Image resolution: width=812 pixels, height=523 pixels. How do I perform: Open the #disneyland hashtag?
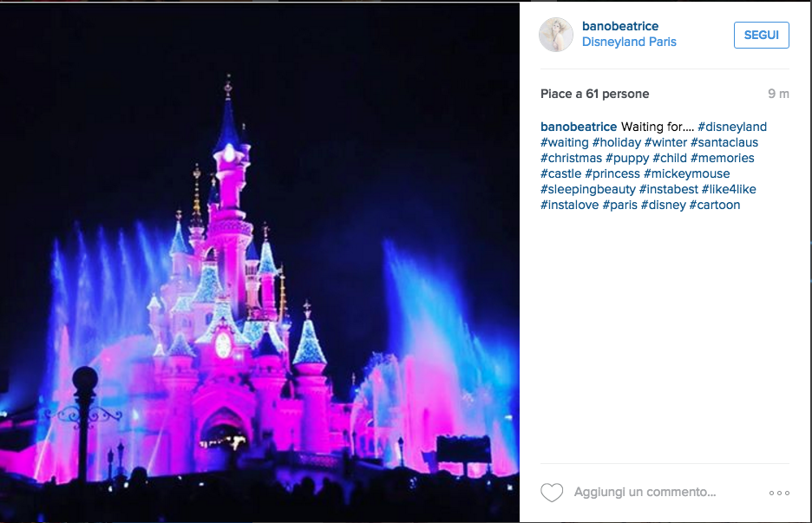pyautogui.click(x=731, y=127)
